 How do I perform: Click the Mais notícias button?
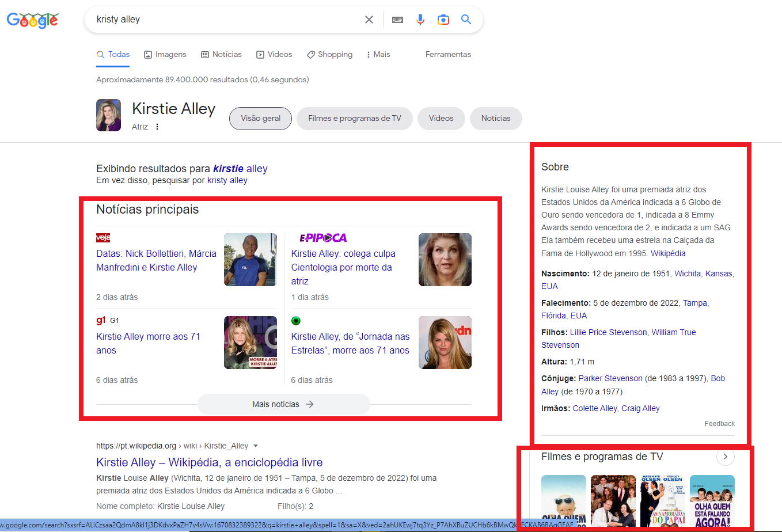coord(283,404)
